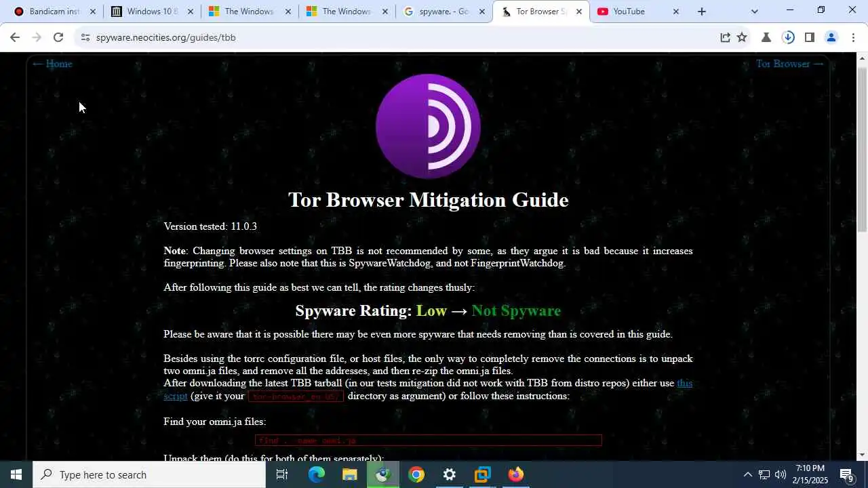Click the Tor Browser logo image
868x488 pixels.
[428, 126]
